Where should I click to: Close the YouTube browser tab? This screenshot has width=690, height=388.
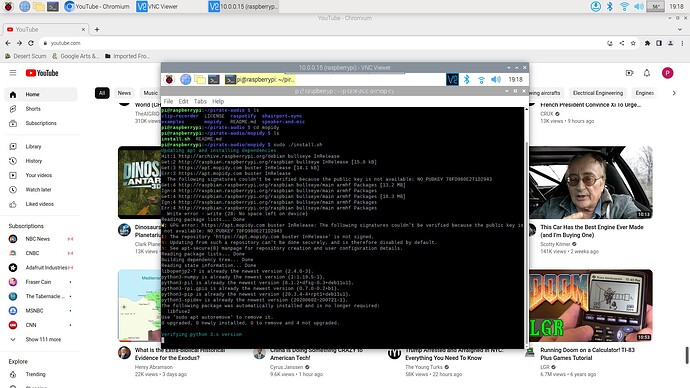pos(83,29)
